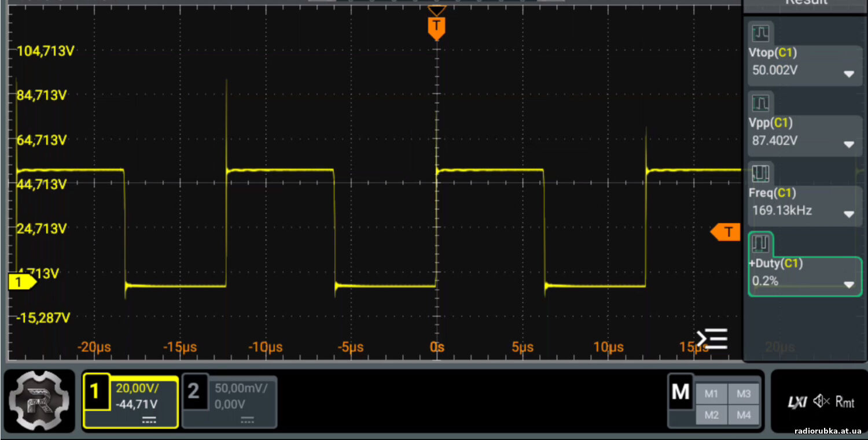Viewport: 868px width, 440px height.
Task: Open the Freq(C1) measurement dropdown arrow
Action: (x=849, y=214)
